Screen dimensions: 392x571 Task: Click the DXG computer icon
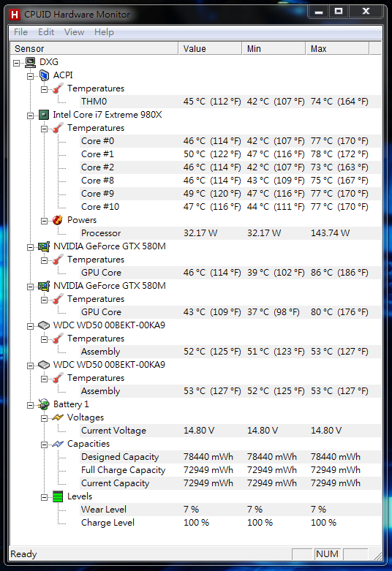30,62
